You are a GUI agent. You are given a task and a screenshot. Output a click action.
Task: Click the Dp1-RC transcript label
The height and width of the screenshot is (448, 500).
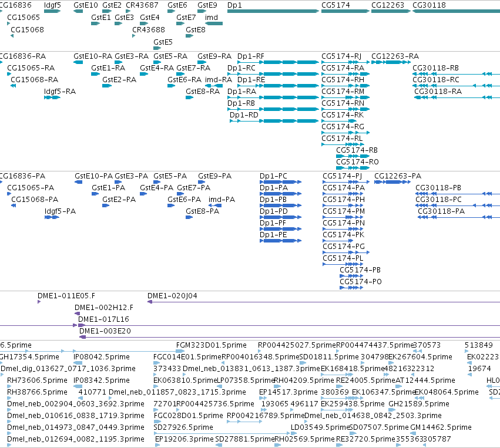click(x=241, y=68)
